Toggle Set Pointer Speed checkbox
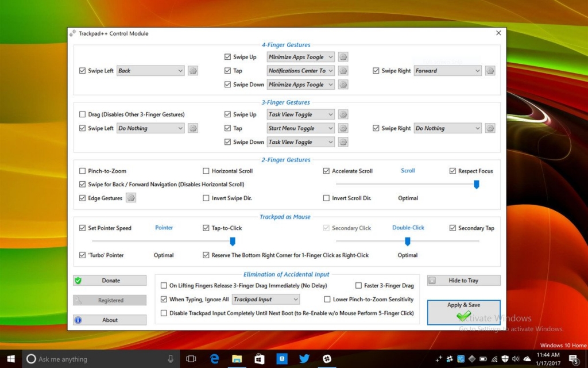Viewport: 588px width, 368px height. 82,228
